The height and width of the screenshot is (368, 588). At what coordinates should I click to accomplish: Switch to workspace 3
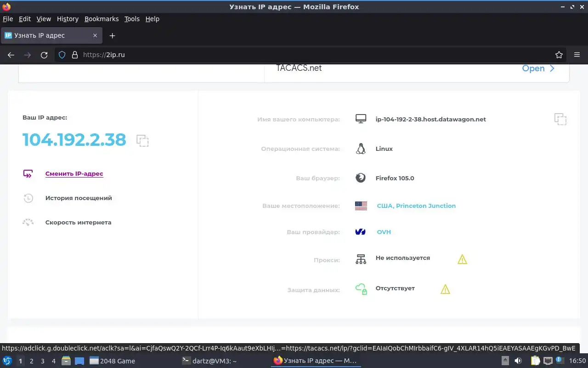42,361
